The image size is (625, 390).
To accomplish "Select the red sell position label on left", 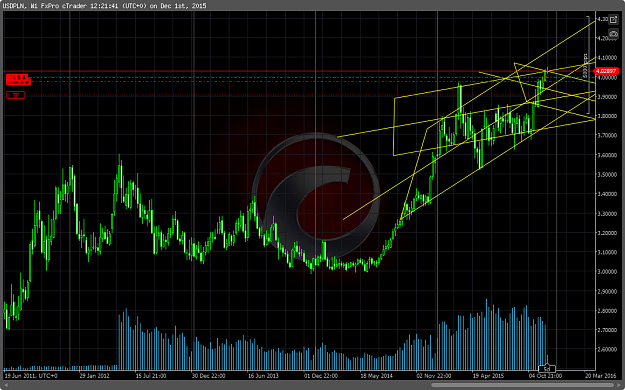I will [x=18, y=79].
